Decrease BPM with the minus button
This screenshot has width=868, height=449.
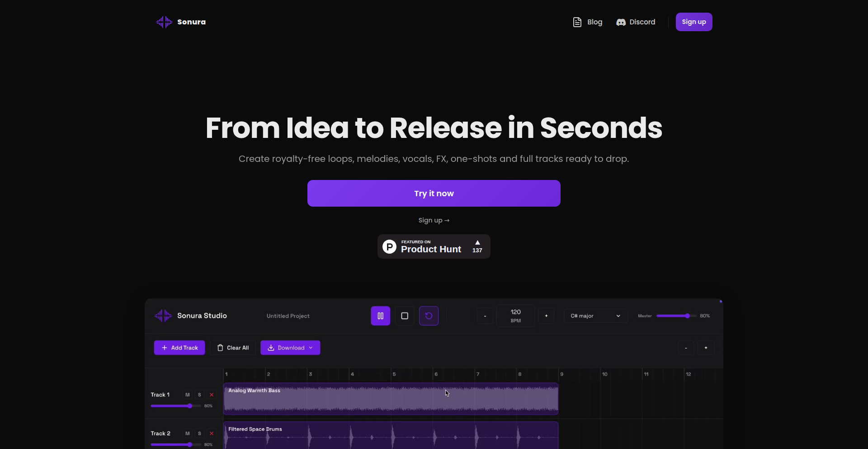pos(485,316)
